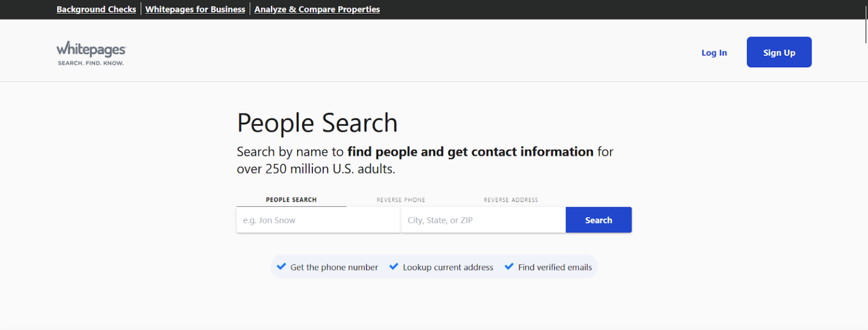Viewport: 868px width, 330px height.
Task: Open the Reverse Address tab
Action: [x=510, y=199]
